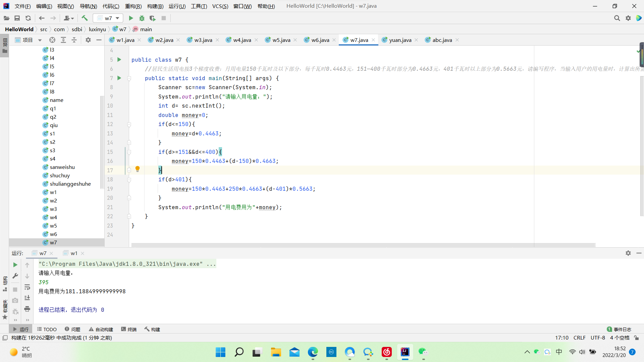Toggle soft-wrap in Run console
644x362 pixels.
(27, 287)
